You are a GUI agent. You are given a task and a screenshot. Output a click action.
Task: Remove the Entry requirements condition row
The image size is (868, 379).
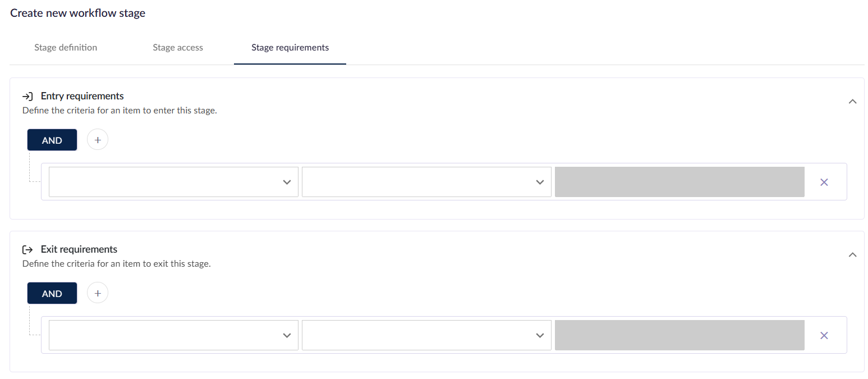coord(824,181)
